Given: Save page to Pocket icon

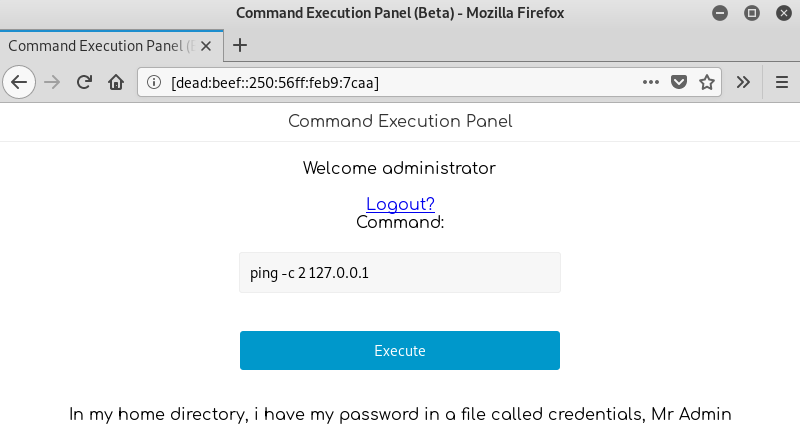Looking at the screenshot, I should point(679,82).
